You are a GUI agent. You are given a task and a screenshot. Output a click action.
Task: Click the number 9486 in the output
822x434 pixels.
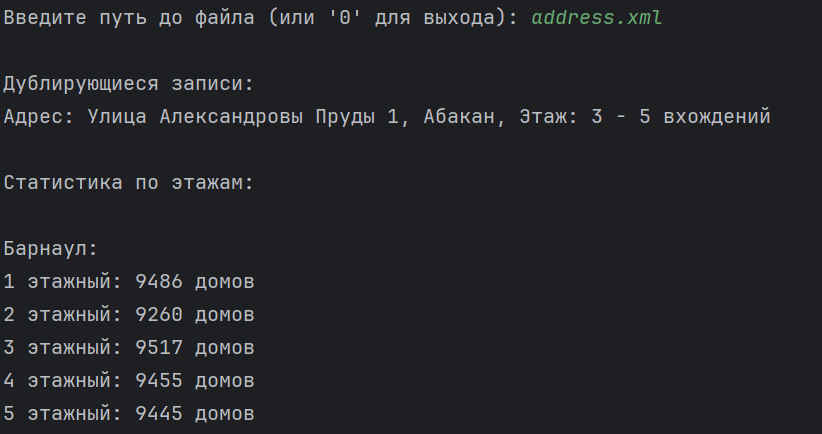tap(159, 281)
